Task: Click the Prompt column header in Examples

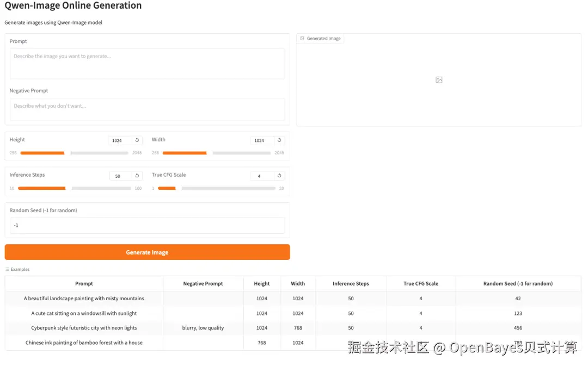Action: [x=84, y=283]
